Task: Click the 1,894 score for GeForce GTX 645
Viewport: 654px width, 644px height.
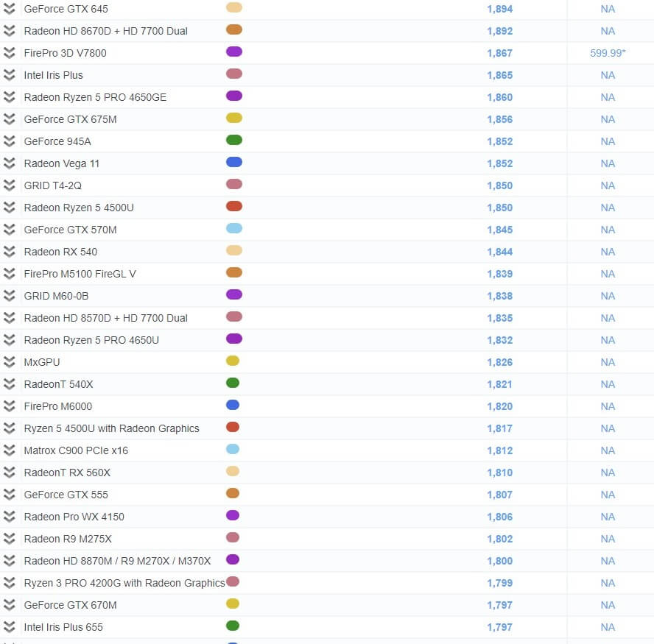Action: (499, 9)
